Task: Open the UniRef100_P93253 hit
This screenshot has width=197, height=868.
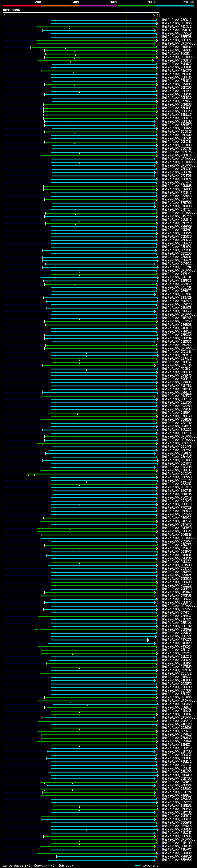Action: tap(176, 406)
